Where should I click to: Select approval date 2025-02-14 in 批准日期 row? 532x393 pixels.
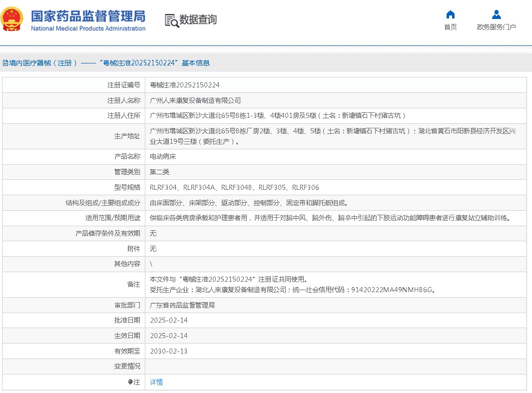(x=169, y=320)
